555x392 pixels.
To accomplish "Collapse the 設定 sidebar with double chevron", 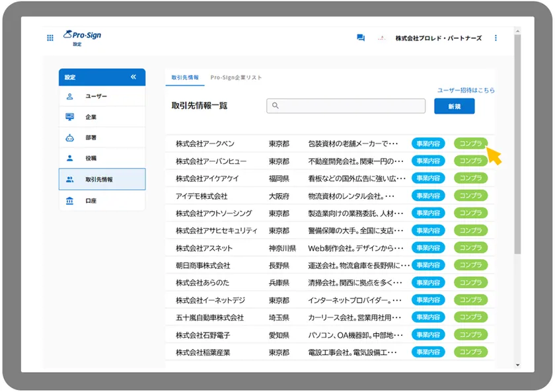I will point(133,77).
